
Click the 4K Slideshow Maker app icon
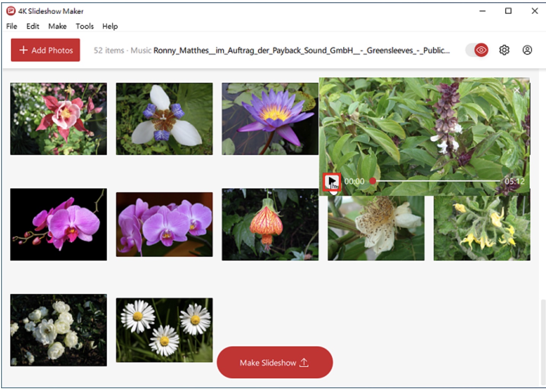[x=11, y=11]
